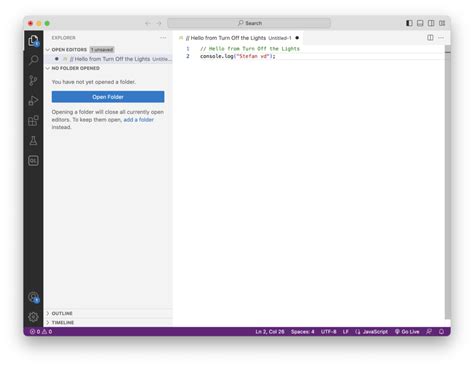474x367 pixels.
Task: Open the Search view in activity bar
Action: [33, 60]
